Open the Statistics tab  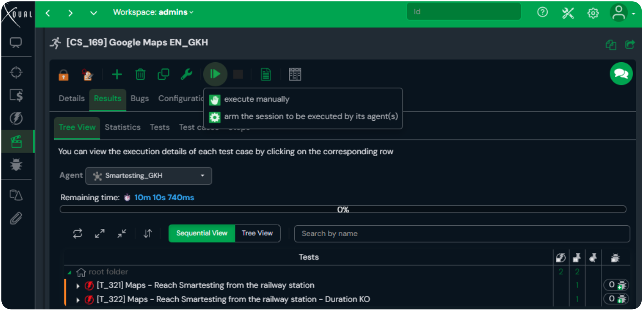point(122,127)
